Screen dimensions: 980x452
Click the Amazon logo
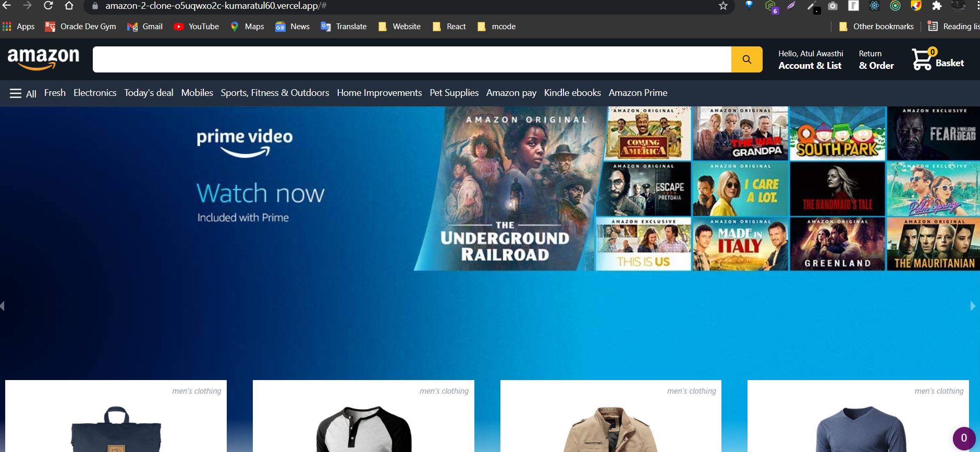pos(43,58)
